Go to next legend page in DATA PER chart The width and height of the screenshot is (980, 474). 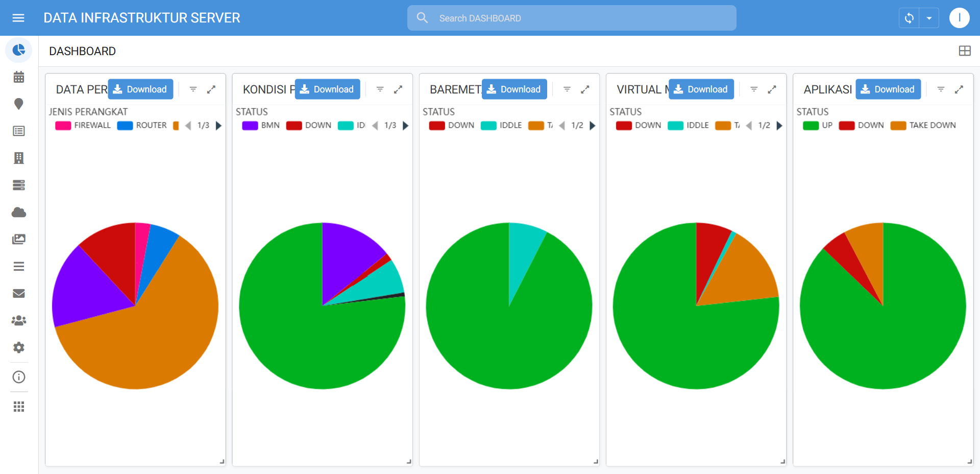219,126
